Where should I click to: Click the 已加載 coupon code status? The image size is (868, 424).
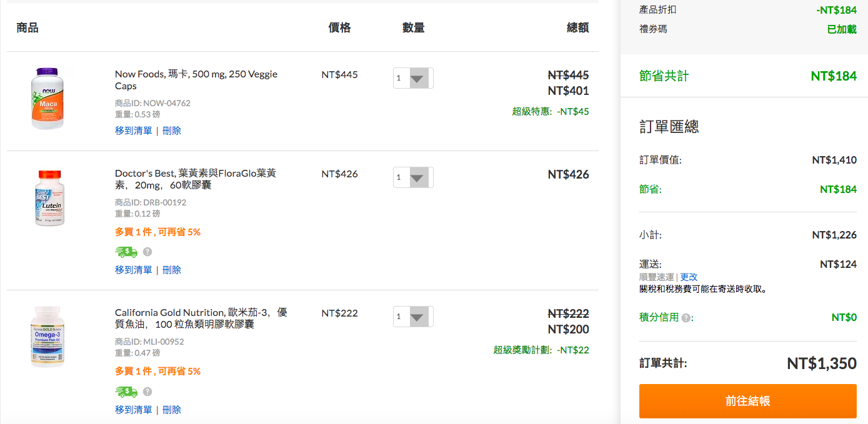842,29
